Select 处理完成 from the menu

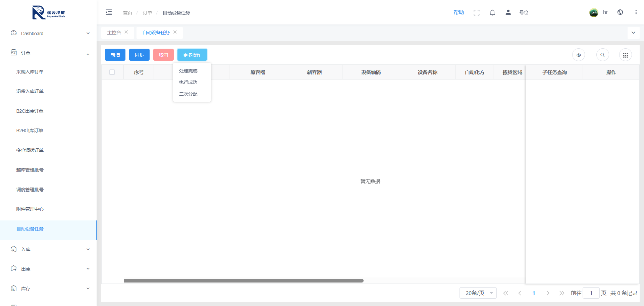click(x=192, y=71)
